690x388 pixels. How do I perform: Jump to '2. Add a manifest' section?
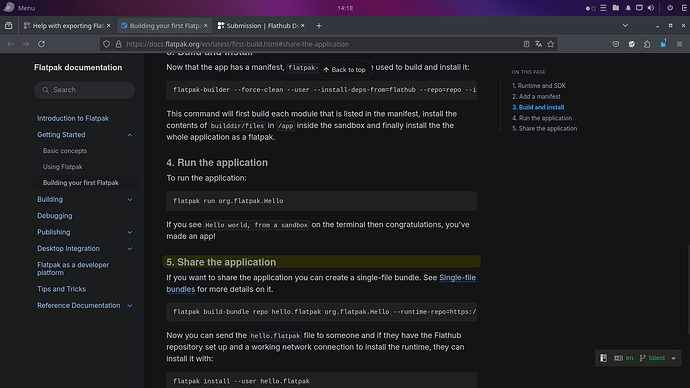click(x=536, y=96)
